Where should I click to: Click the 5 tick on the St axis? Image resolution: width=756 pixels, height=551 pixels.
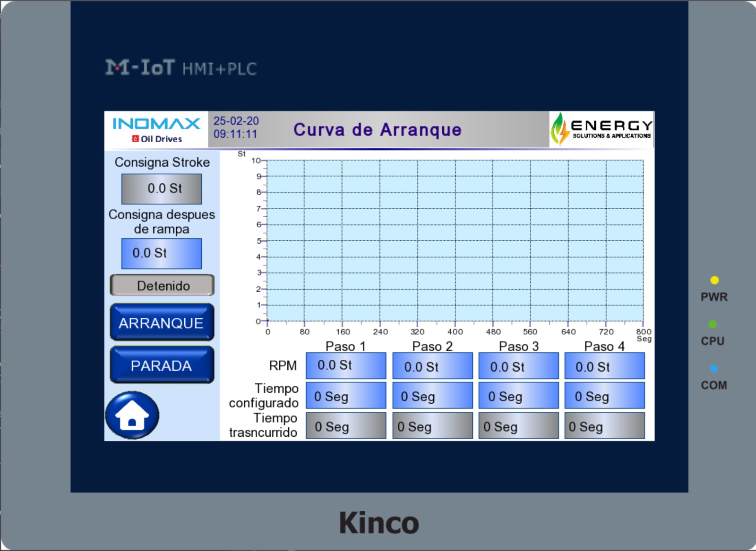(x=258, y=241)
